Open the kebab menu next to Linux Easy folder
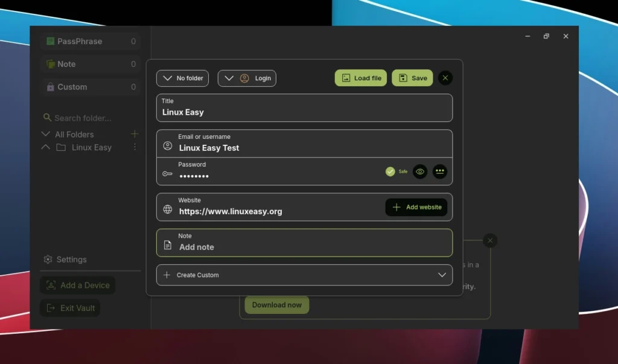 (x=135, y=147)
